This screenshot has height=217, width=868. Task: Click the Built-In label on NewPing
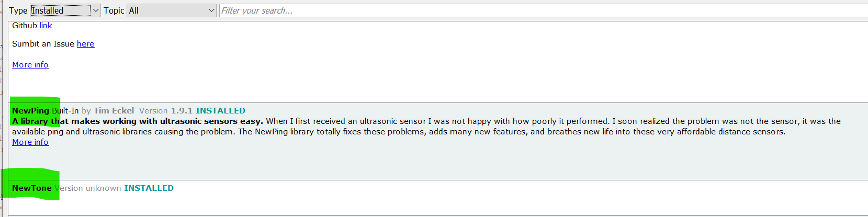click(65, 111)
